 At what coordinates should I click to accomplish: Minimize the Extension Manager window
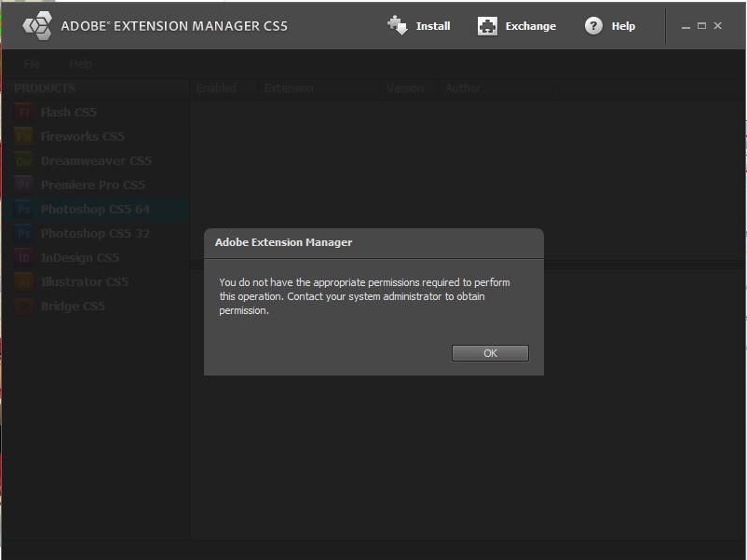[x=686, y=26]
